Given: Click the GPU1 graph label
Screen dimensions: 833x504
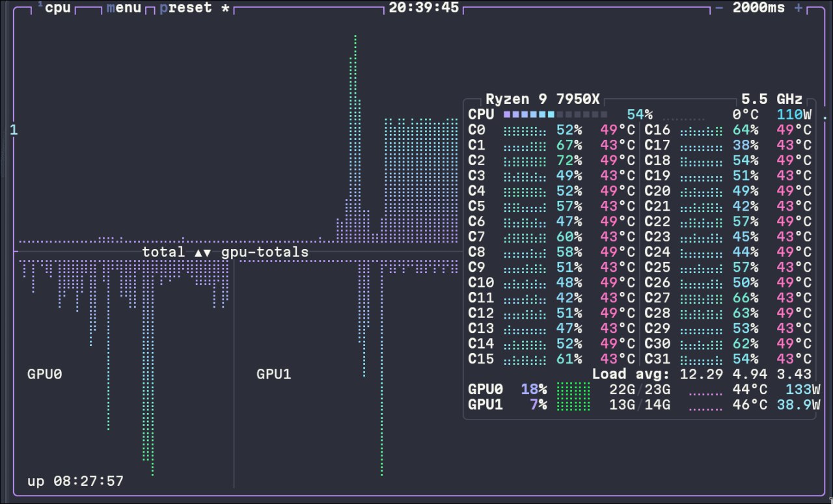Looking at the screenshot, I should pyautogui.click(x=273, y=374).
